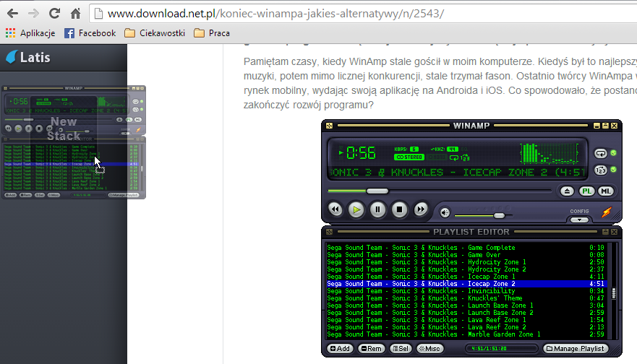The image size is (637, 364).
Task: Select Lava Reef Zone 2 track
Action: [x=466, y=327]
